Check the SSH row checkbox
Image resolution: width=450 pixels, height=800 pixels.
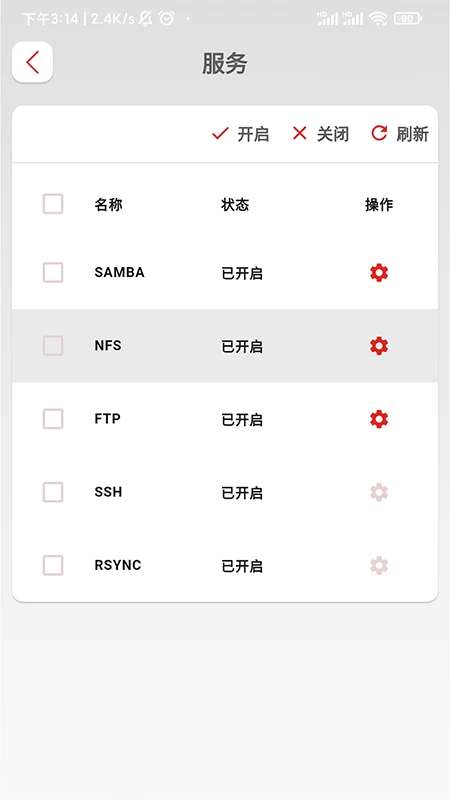tap(53, 492)
